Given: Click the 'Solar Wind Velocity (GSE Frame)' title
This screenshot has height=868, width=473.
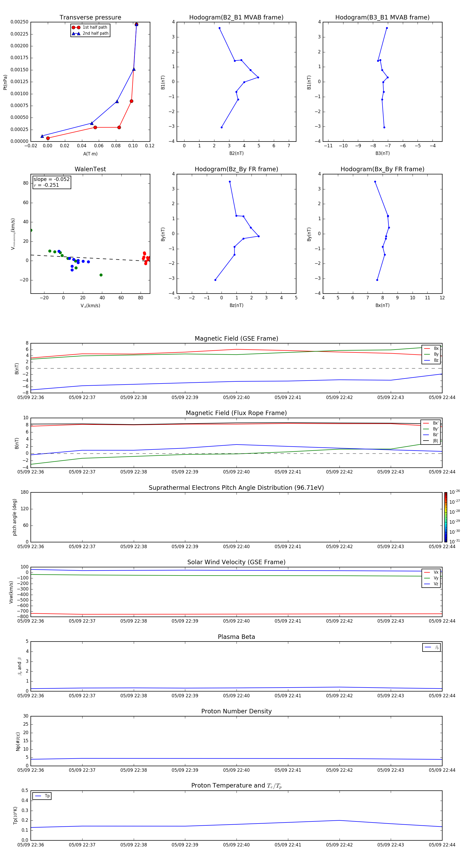Looking at the screenshot, I should 236,562.
